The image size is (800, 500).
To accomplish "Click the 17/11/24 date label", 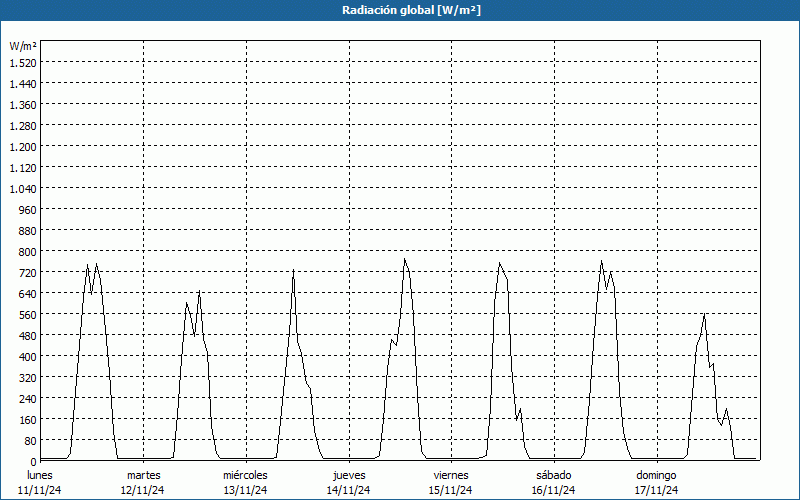I will pos(657,490).
